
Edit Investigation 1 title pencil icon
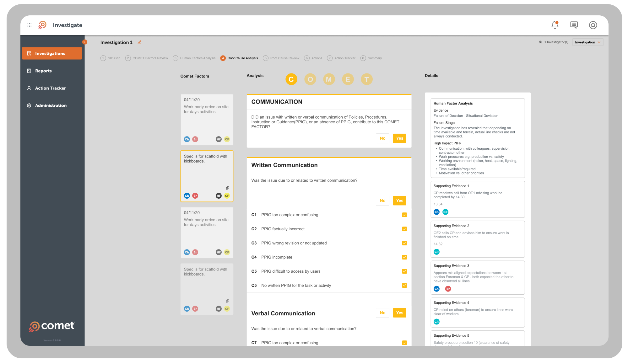tap(139, 42)
